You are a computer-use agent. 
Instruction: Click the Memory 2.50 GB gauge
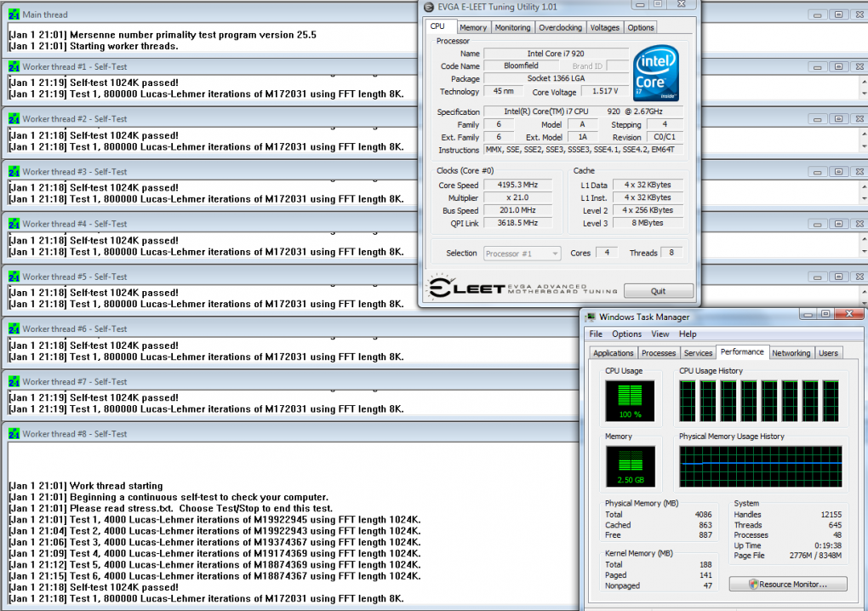(630, 466)
